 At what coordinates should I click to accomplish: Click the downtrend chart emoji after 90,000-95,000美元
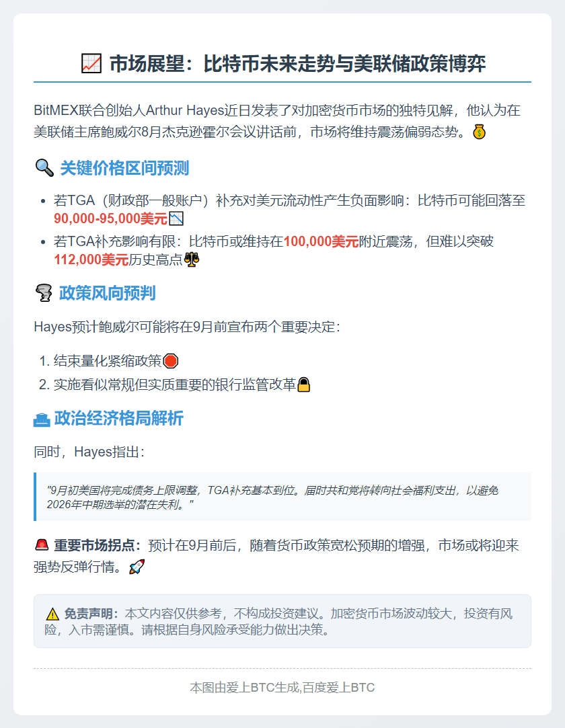tap(176, 218)
